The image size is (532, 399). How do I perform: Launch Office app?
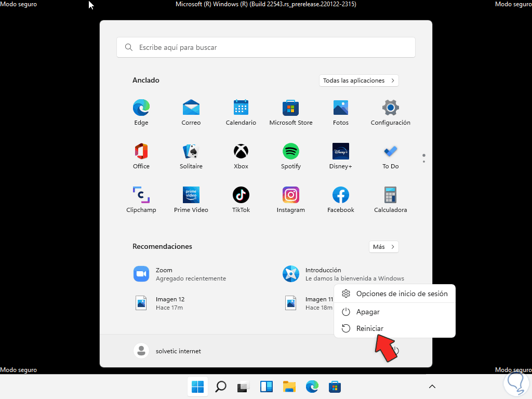(141, 156)
